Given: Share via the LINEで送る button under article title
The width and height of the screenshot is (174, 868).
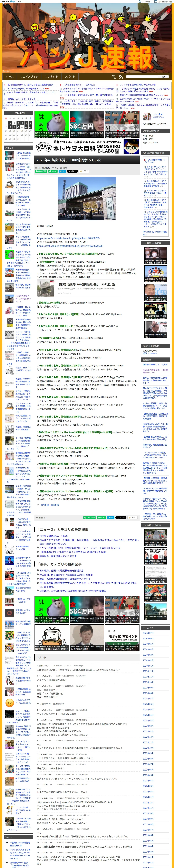Looking at the screenshot, I should point(41,171).
